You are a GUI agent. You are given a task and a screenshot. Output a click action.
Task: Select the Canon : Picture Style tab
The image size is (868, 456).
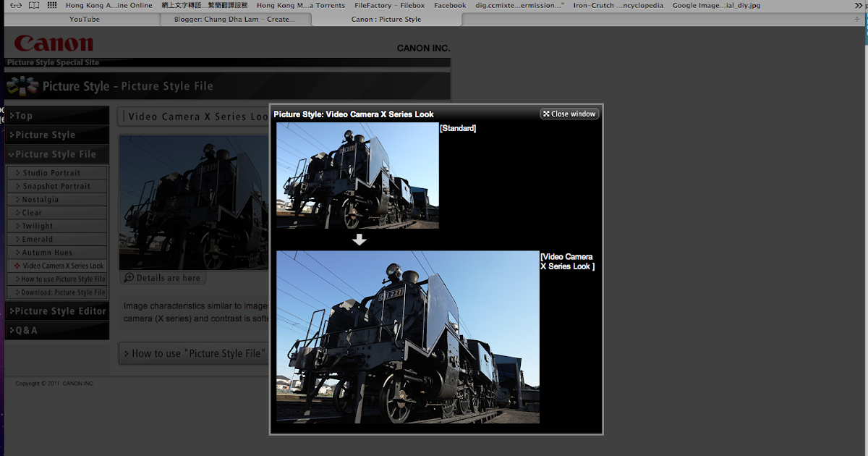386,20
